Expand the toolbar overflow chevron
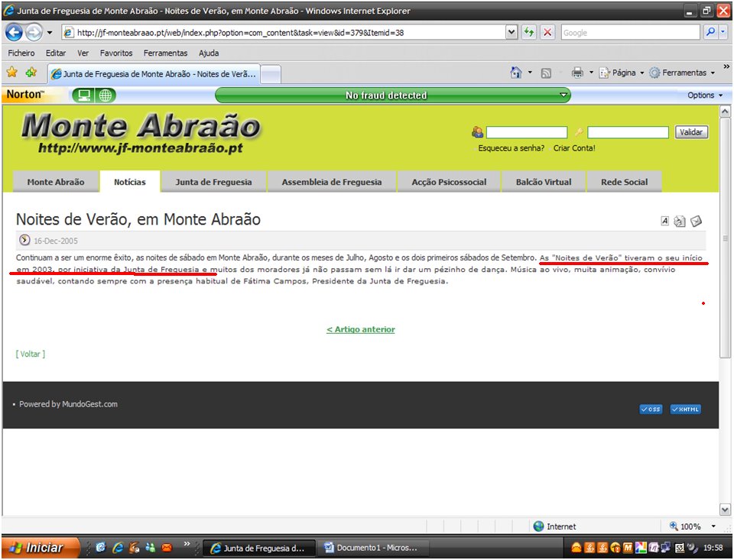Viewport: 734px width, 560px height. [726, 67]
